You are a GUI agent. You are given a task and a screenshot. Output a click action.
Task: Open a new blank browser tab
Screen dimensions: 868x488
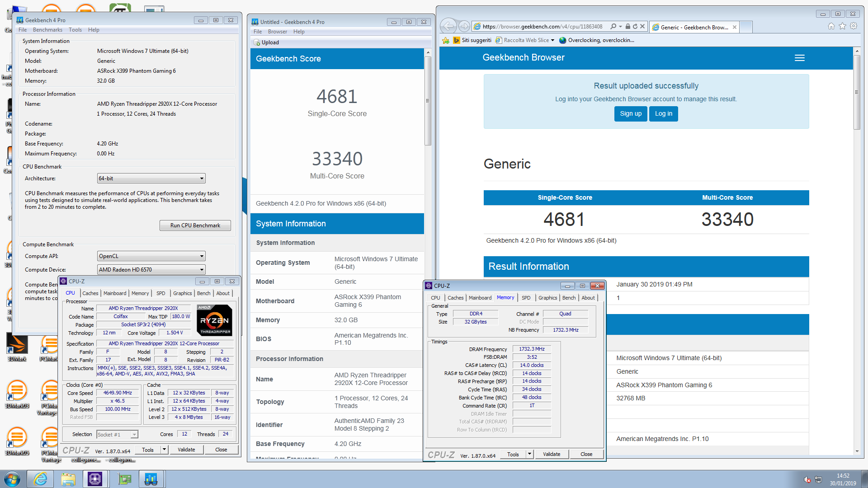tap(746, 27)
